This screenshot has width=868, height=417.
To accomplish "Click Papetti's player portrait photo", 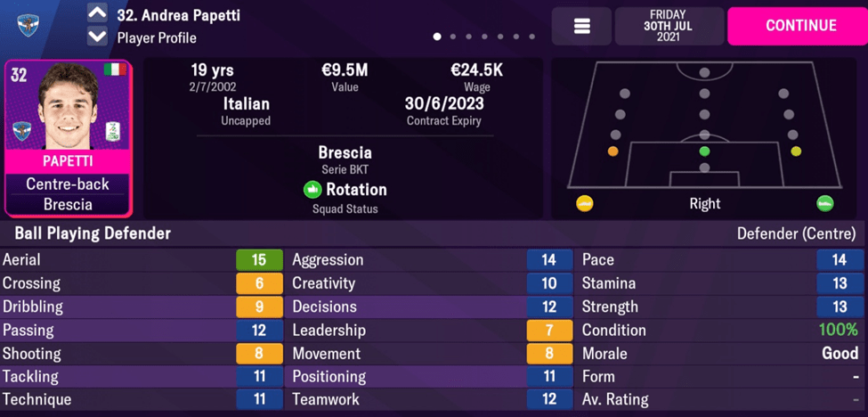I will pyautogui.click(x=68, y=107).
